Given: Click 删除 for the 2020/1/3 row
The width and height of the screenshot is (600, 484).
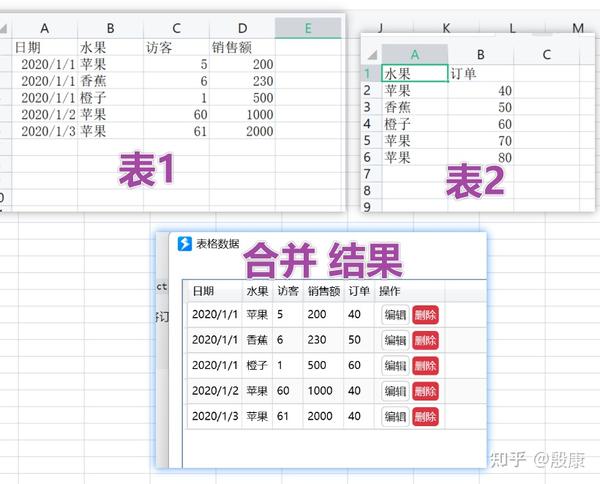Looking at the screenshot, I should tap(425, 416).
